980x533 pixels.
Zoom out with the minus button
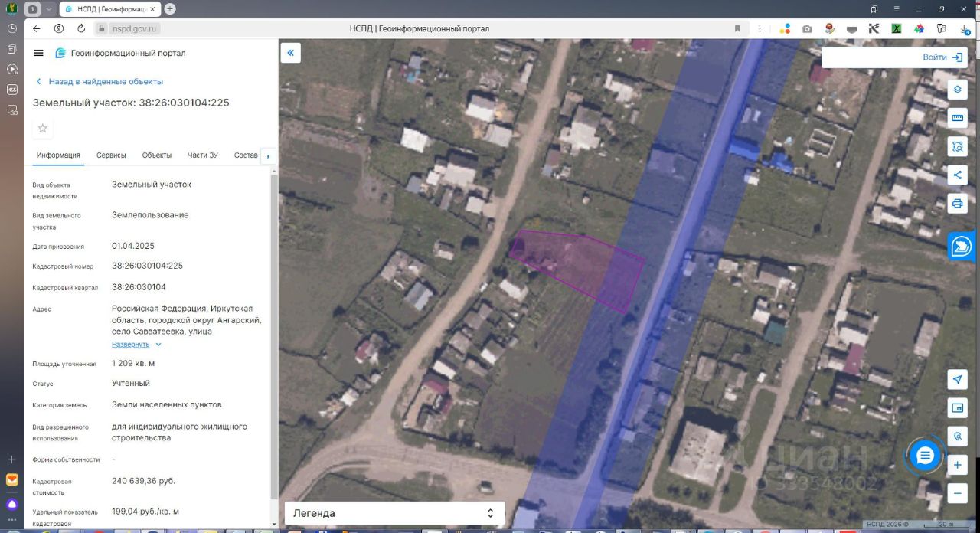[957, 493]
